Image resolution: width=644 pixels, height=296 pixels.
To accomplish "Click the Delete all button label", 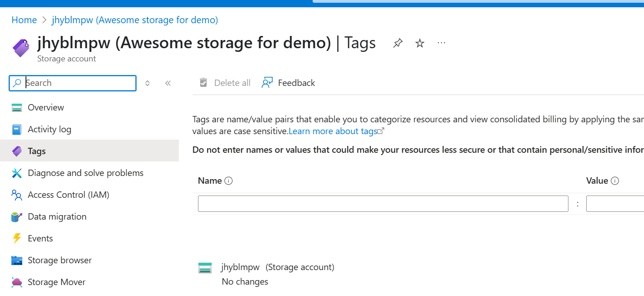I will pyautogui.click(x=232, y=83).
